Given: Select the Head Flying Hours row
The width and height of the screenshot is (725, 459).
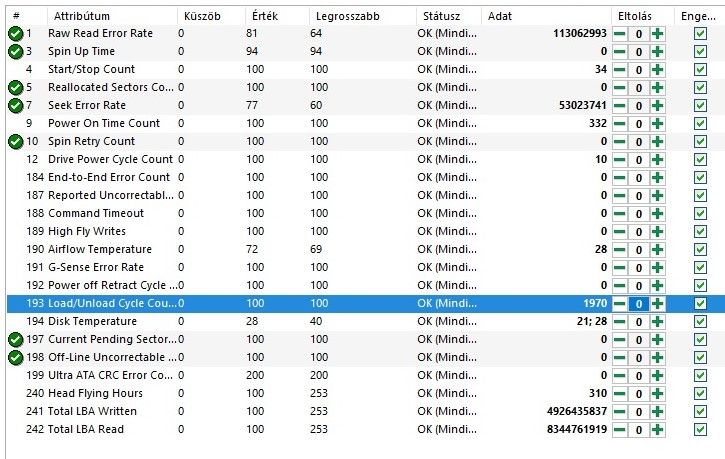Looking at the screenshot, I should (365, 394).
